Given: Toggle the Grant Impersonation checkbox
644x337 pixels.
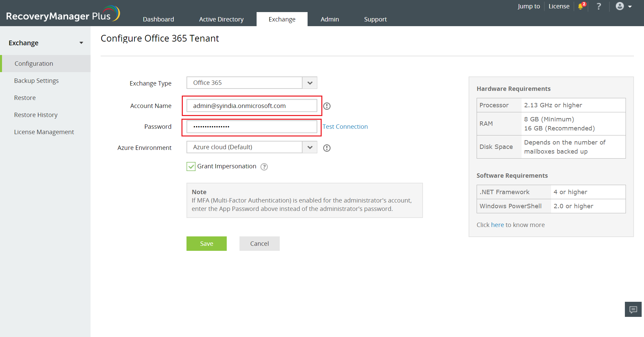Looking at the screenshot, I should pos(191,166).
